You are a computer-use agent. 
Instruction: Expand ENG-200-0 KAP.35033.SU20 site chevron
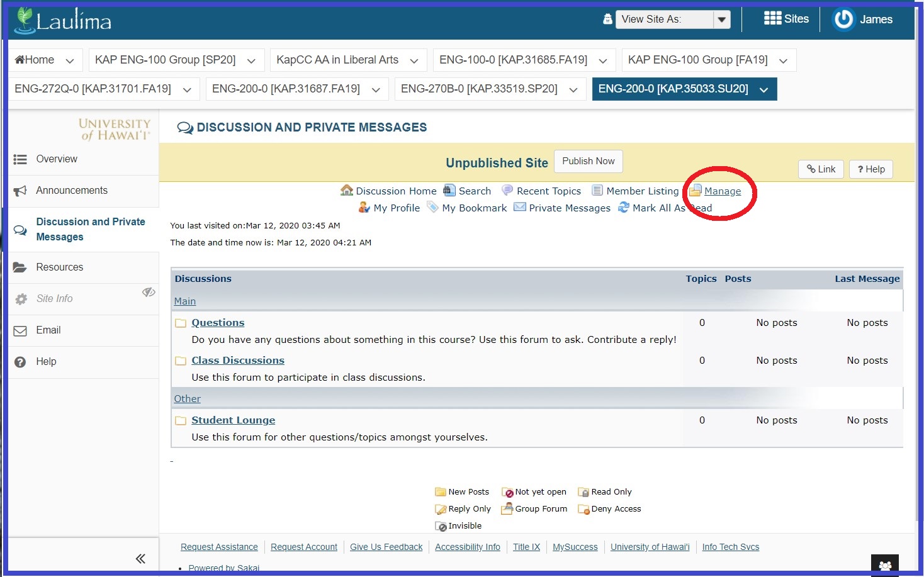[x=764, y=90]
